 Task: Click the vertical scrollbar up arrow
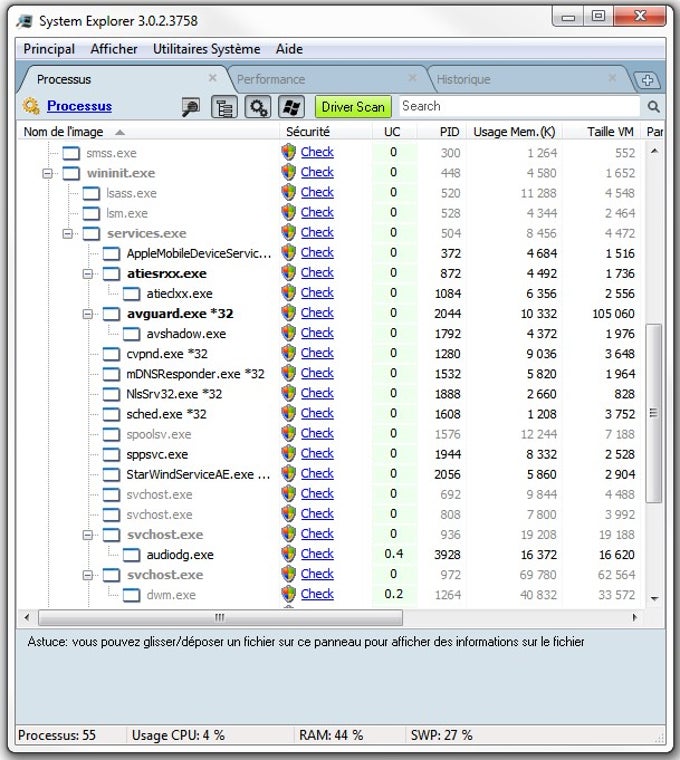tap(654, 151)
